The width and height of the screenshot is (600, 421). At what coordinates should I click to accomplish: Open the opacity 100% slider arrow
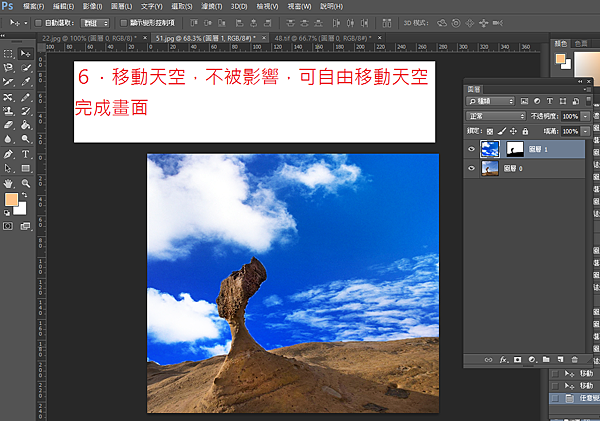pos(585,116)
